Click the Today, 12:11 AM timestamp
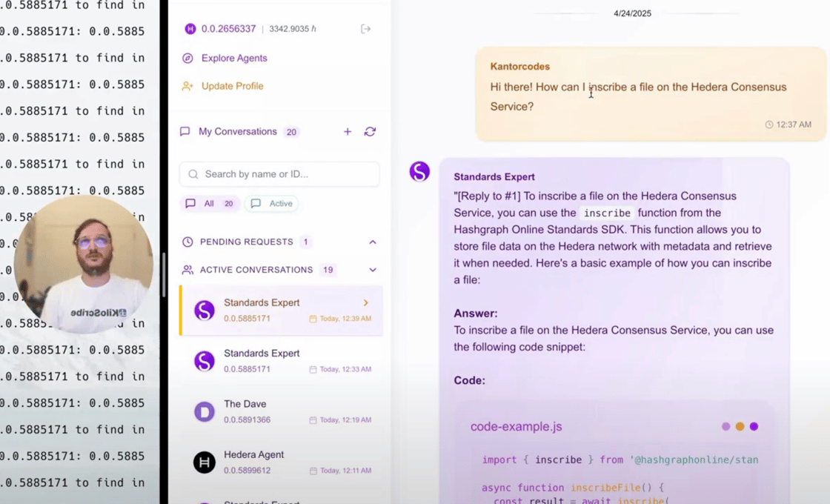The width and height of the screenshot is (830, 504). coord(345,471)
